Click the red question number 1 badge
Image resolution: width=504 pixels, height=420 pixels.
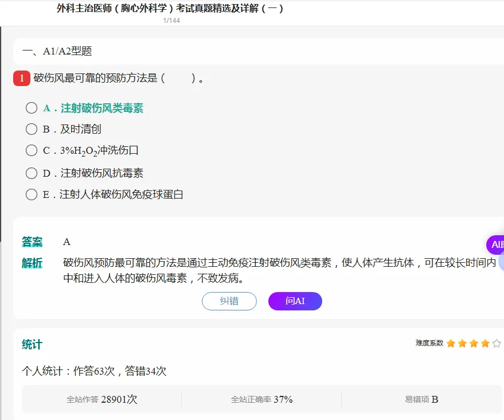(x=22, y=78)
